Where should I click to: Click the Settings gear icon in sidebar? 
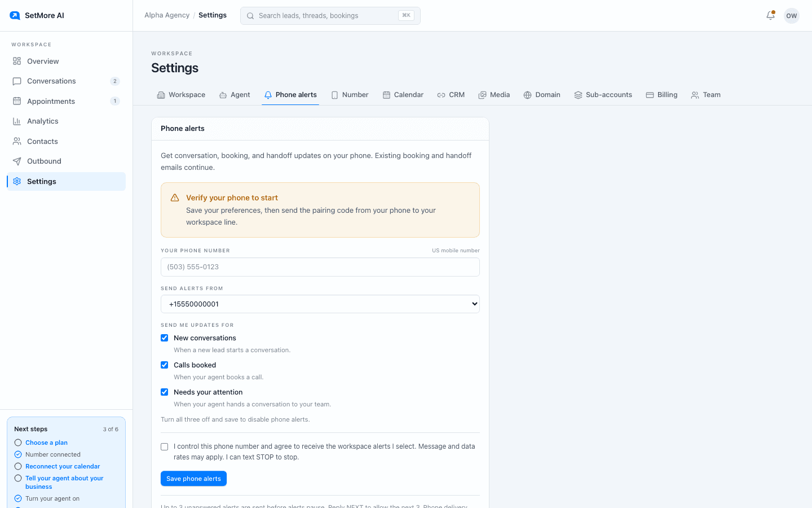[17, 181]
